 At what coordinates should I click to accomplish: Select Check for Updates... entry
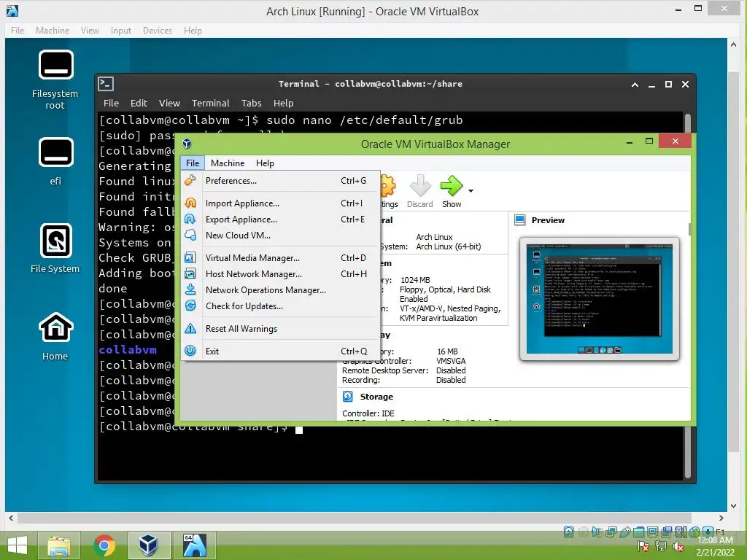(x=281, y=306)
